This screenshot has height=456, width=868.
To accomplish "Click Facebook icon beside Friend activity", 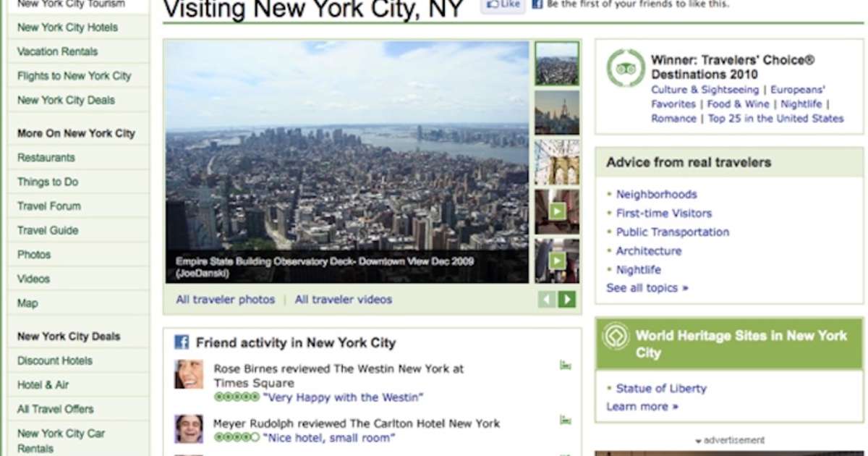I will click(182, 342).
